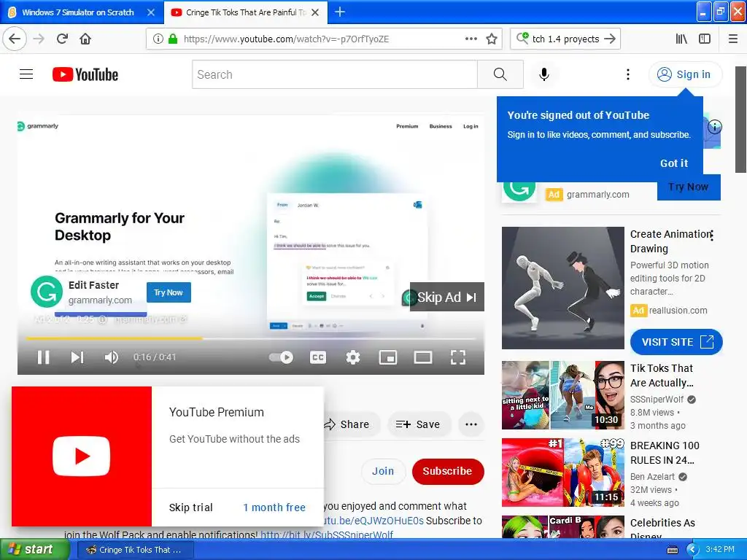Open the browser home page icon
This screenshot has width=747, height=560.
(85, 39)
